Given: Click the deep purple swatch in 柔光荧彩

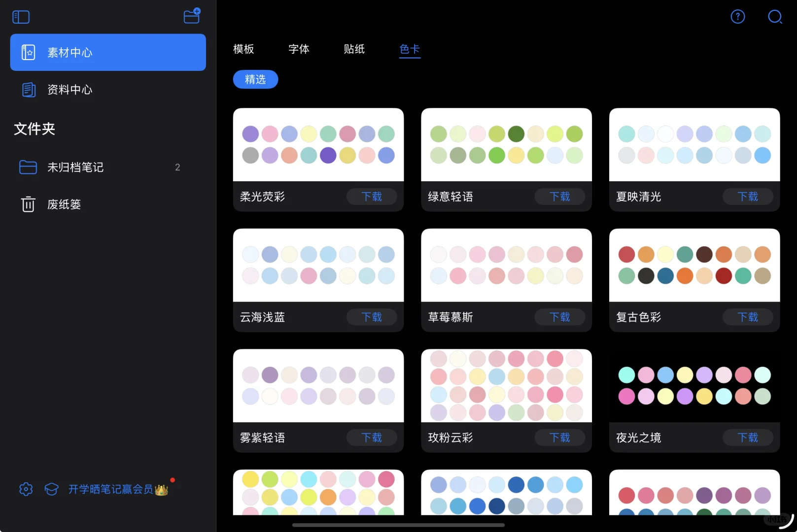Looking at the screenshot, I should click(x=328, y=155).
